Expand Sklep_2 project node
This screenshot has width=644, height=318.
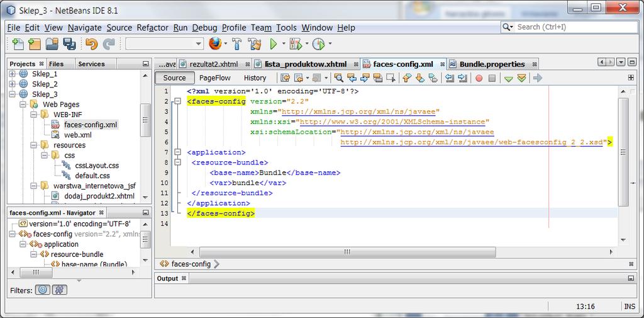13,84
